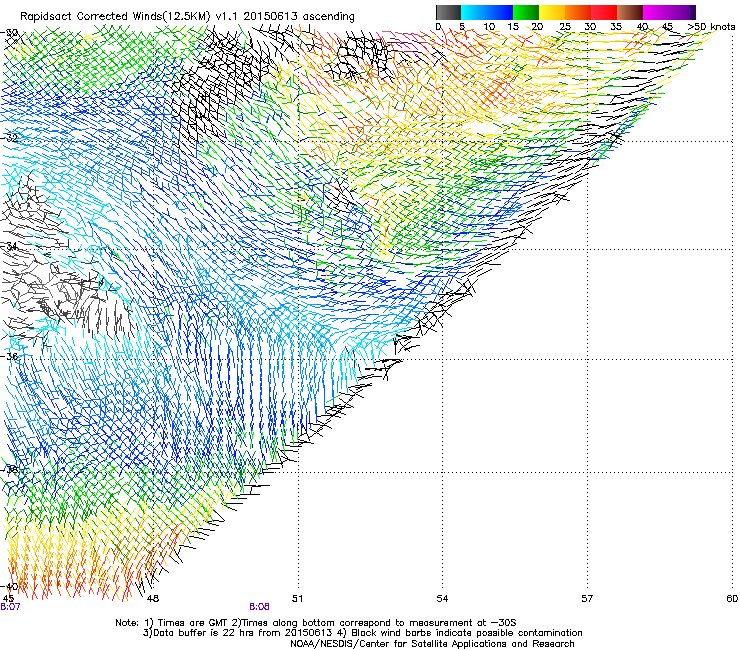
Task: Click the cyan-to-blue 5-15 knots legend segment
Action: pyautogui.click(x=487, y=12)
